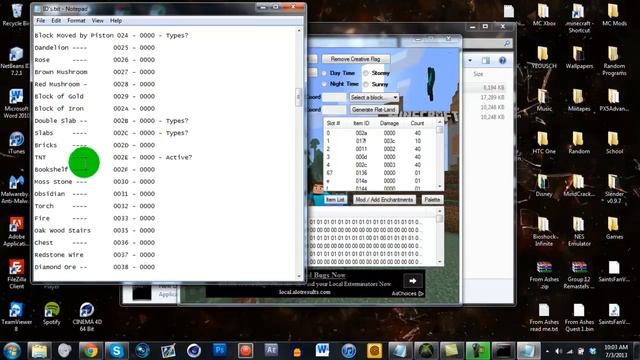The image size is (640, 360).
Task: Open Games desktop folder
Action: (x=614, y=228)
